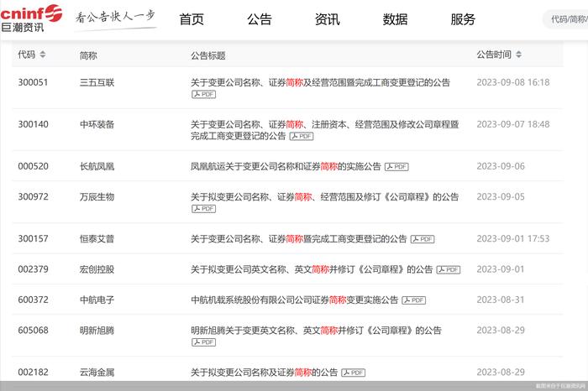Click timestamp 2023-09-08 16:18
Screen dimensions: 588x391
[x=513, y=82]
